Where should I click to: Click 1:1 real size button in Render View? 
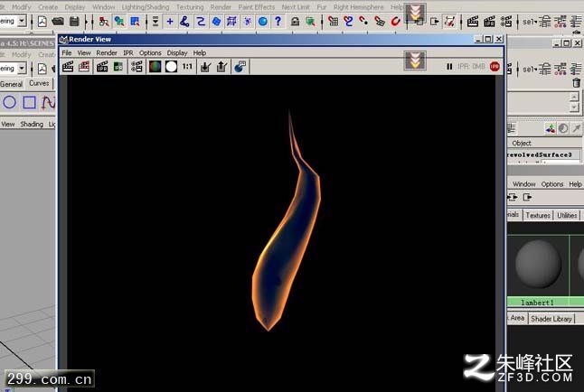(187, 67)
